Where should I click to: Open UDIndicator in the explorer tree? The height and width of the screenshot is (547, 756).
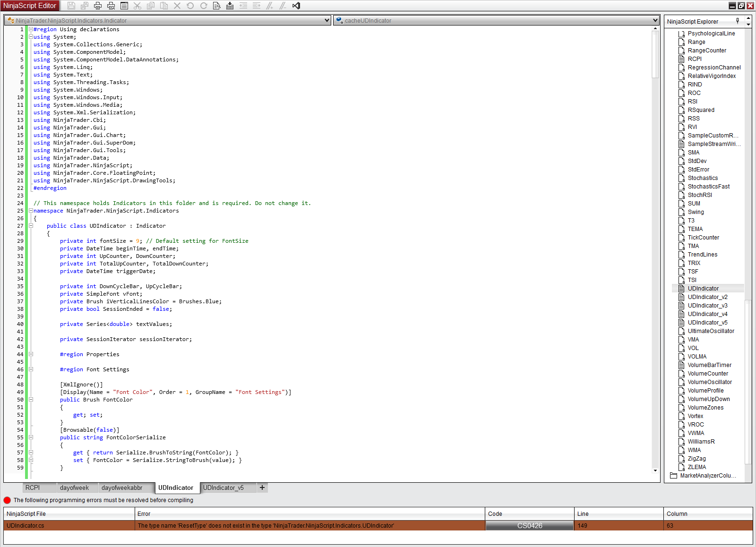tap(703, 289)
